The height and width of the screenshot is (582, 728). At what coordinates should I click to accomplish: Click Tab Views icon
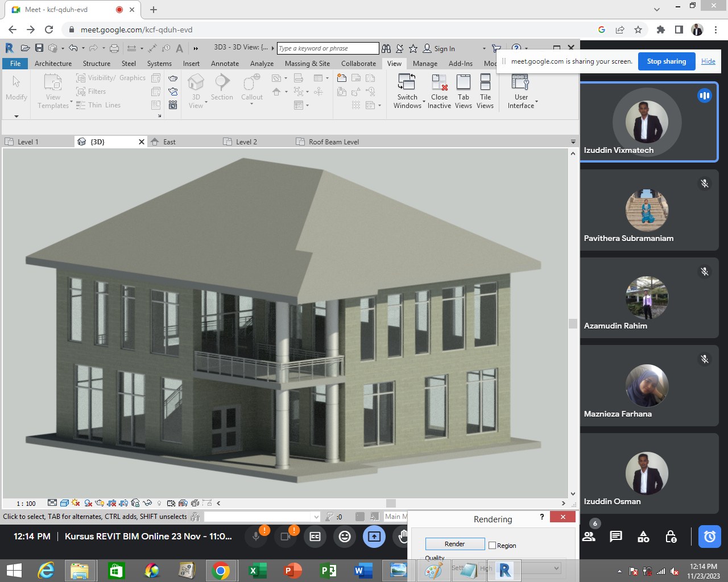tap(464, 82)
